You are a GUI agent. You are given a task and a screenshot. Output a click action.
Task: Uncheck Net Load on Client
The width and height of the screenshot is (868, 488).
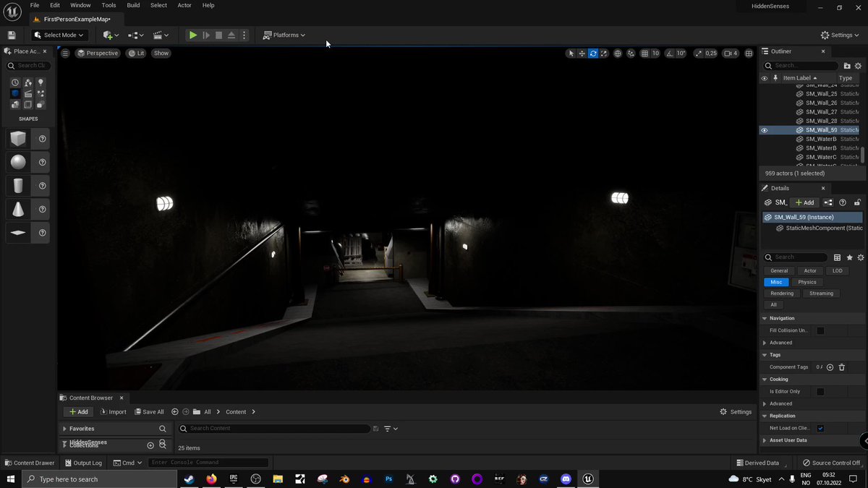tap(820, 428)
